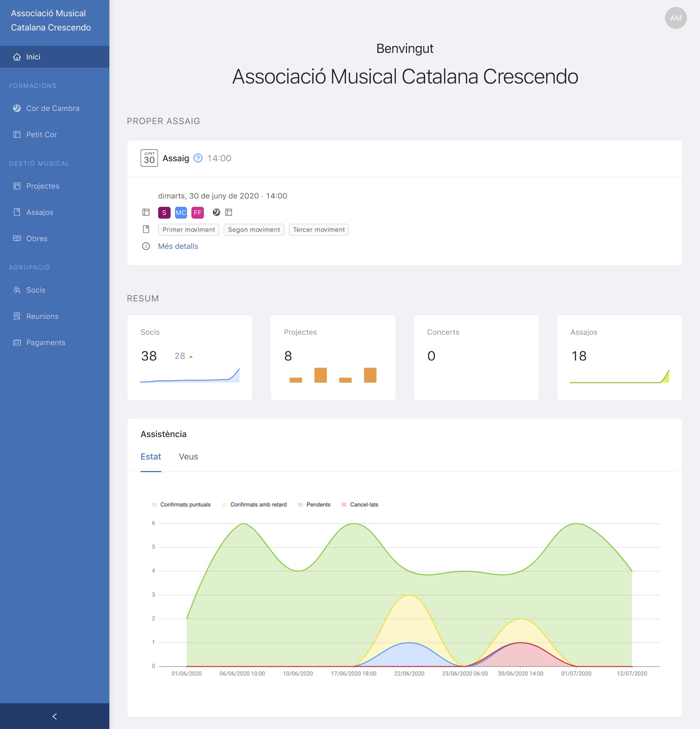Image resolution: width=700 pixels, height=729 pixels.
Task: Switch to the Veus tab
Action: click(x=188, y=457)
